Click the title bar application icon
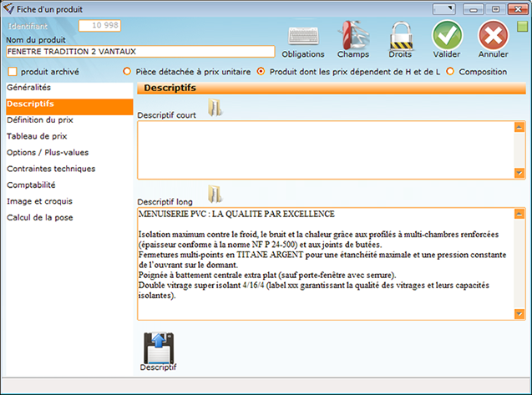Viewport: 532px width, 395px height. [8, 9]
